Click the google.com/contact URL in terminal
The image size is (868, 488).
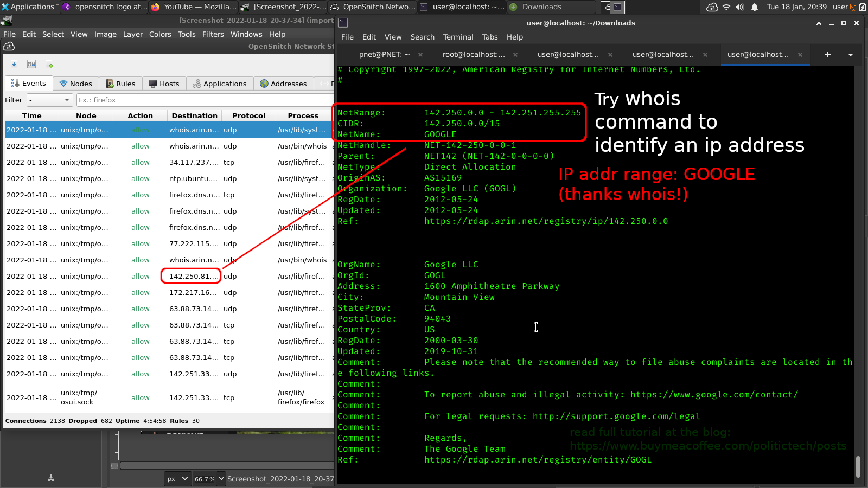pos(714,395)
